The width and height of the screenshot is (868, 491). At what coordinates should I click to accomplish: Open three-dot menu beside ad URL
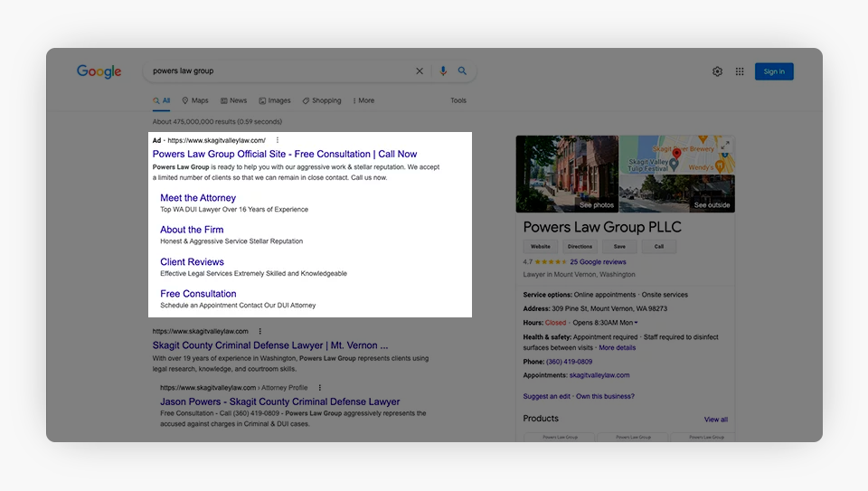[x=278, y=140]
